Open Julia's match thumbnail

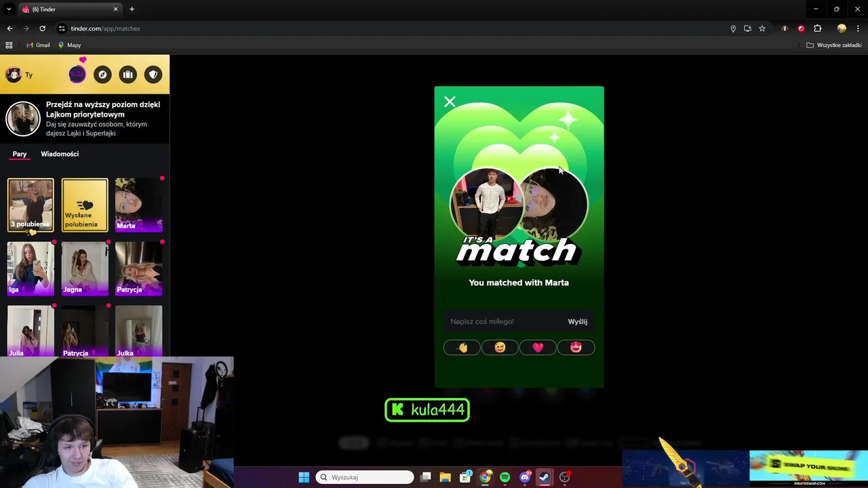31,331
